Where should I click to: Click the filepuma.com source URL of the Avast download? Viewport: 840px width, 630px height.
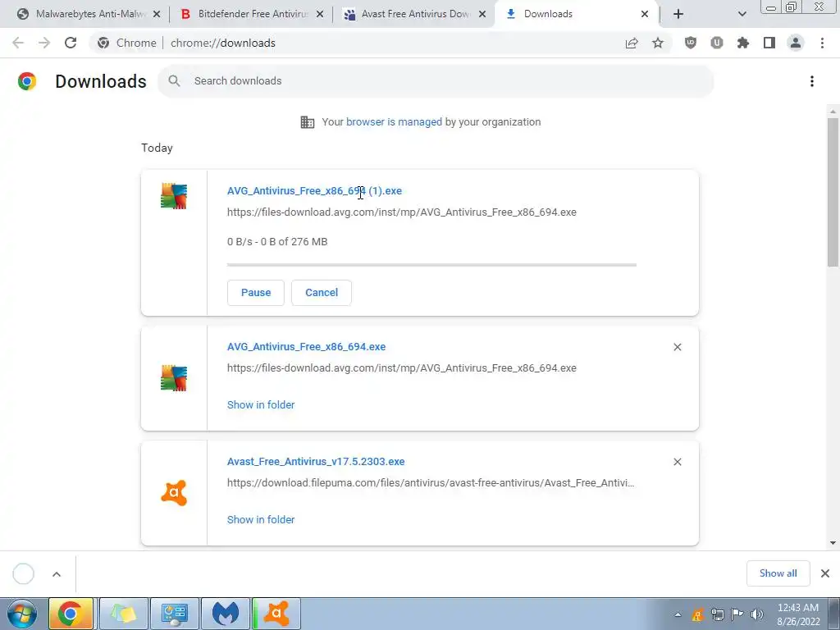tap(431, 483)
